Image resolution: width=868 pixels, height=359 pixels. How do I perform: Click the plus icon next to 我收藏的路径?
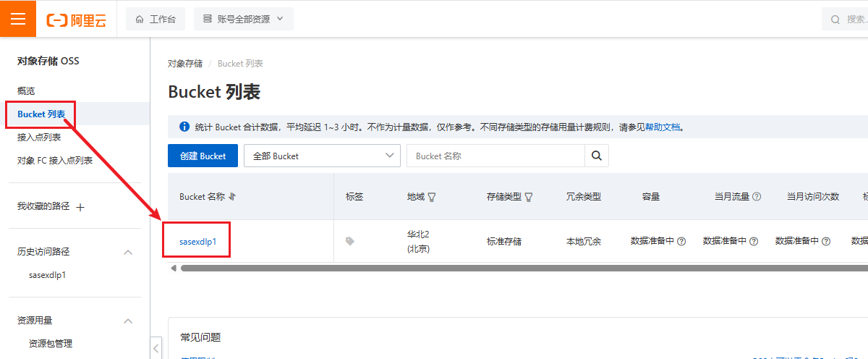tap(80, 207)
